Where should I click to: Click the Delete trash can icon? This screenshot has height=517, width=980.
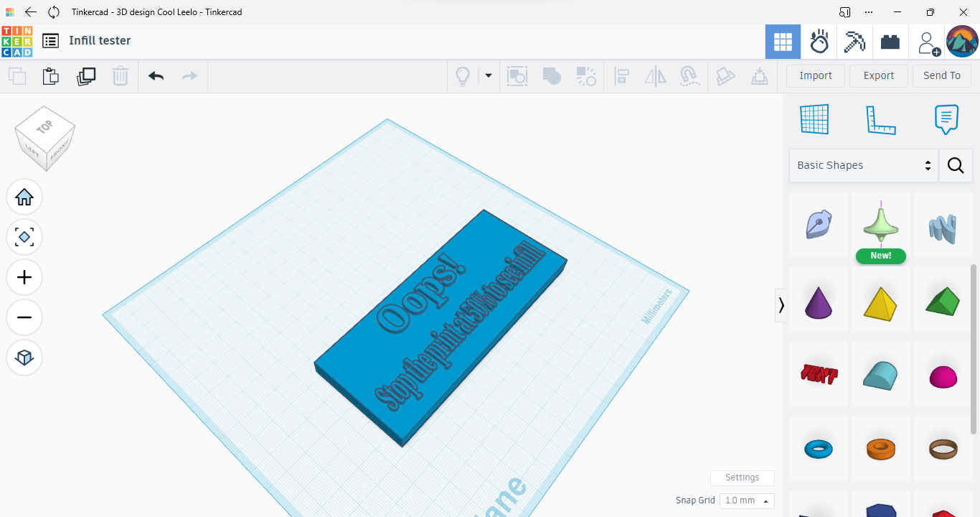pyautogui.click(x=121, y=76)
